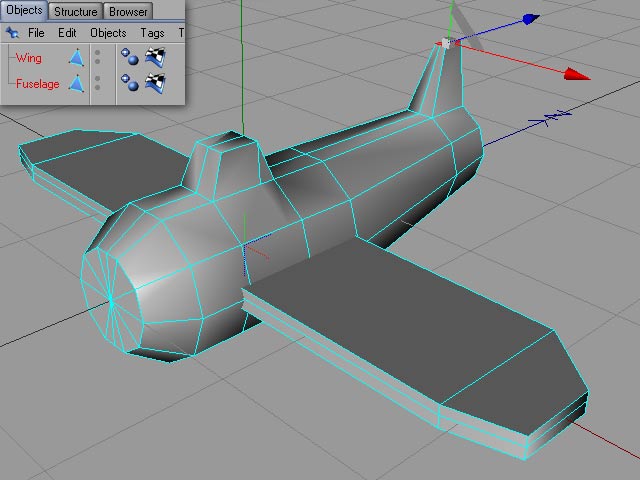The height and width of the screenshot is (480, 640).
Task: Open the Browser tab
Action: [x=128, y=11]
